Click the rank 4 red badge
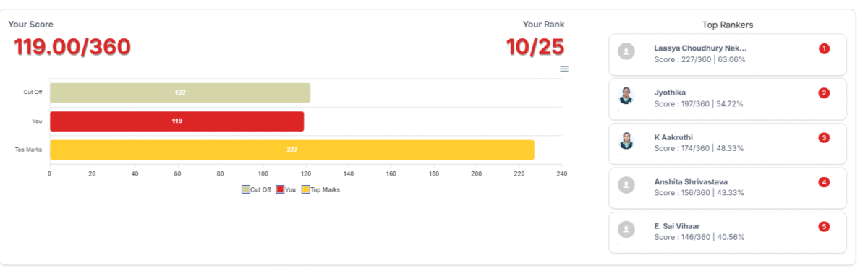868x271 pixels. [824, 182]
